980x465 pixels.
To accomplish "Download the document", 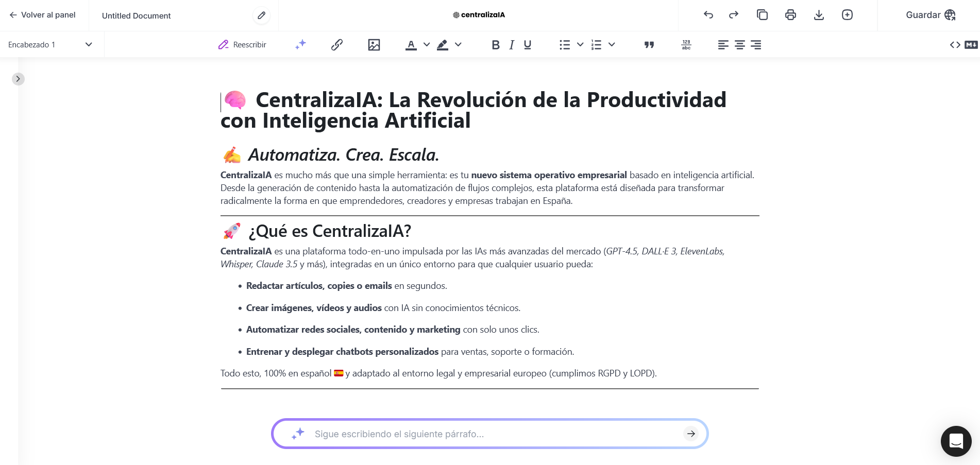I will click(819, 15).
